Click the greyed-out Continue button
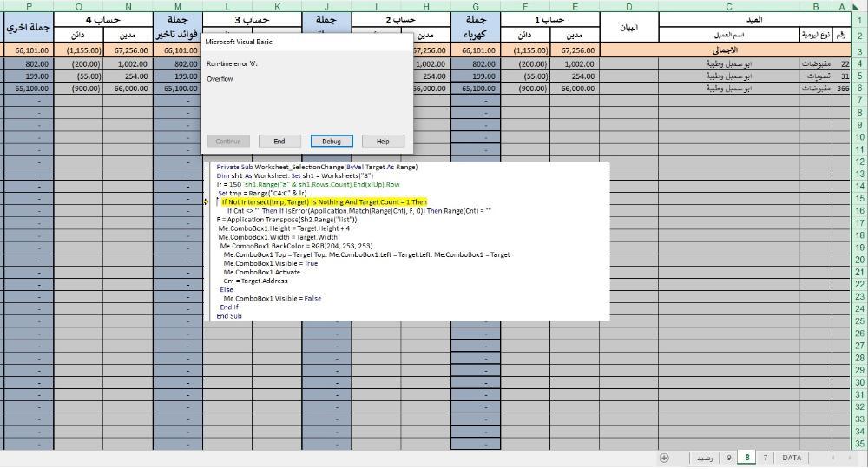 (x=228, y=141)
